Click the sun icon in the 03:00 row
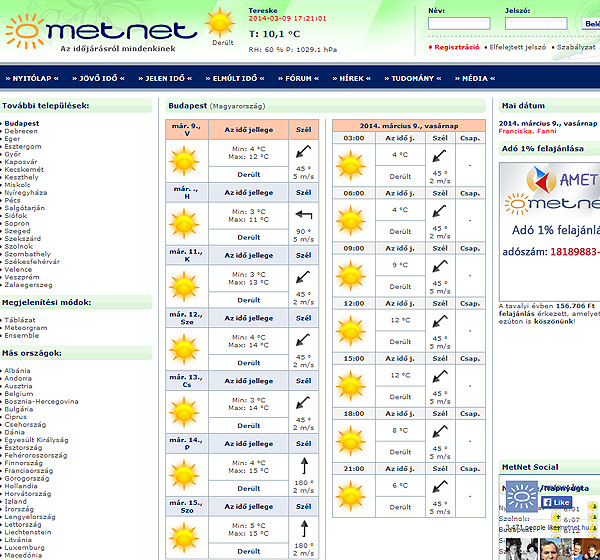The width and height of the screenshot is (600, 560). (x=351, y=165)
